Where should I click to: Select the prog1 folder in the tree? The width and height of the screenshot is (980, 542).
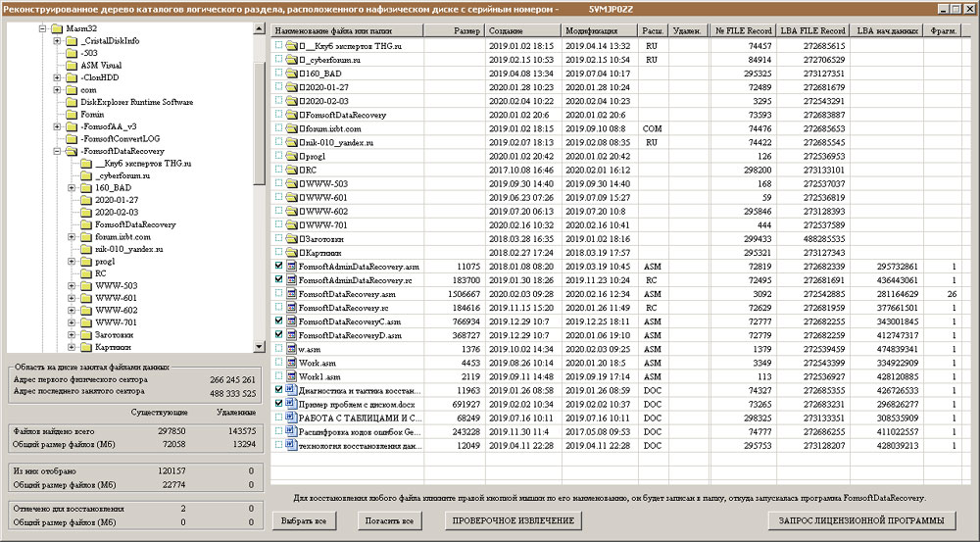click(x=106, y=262)
